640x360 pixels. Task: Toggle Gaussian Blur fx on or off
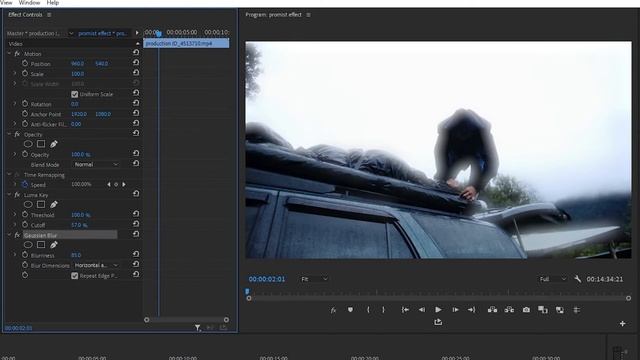17,235
